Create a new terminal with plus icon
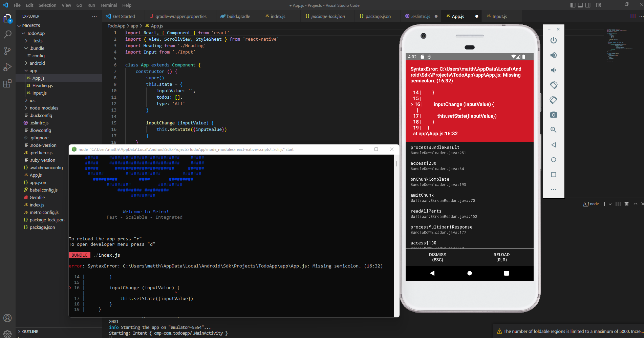The height and width of the screenshot is (338, 644). [x=604, y=204]
